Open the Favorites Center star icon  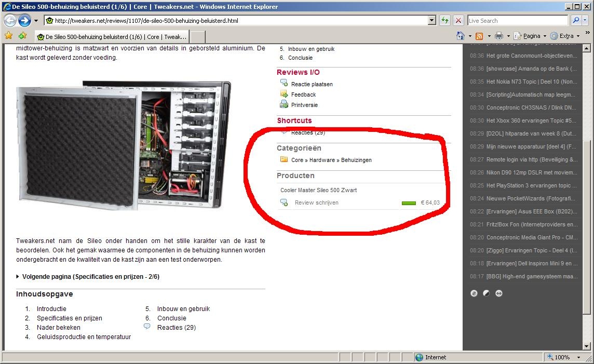pyautogui.click(x=9, y=36)
